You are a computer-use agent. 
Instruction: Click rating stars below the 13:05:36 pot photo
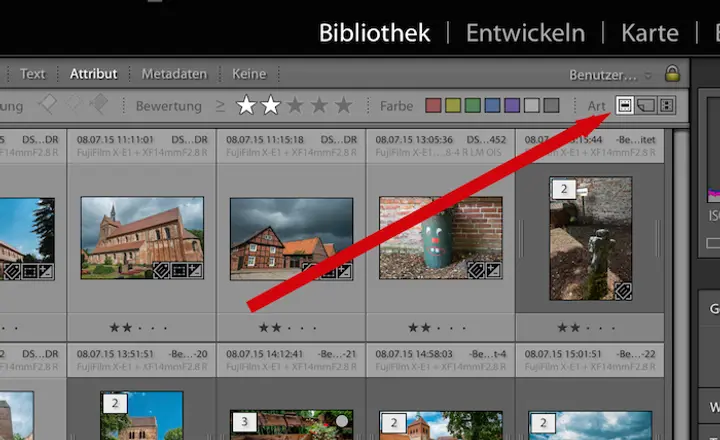point(437,327)
